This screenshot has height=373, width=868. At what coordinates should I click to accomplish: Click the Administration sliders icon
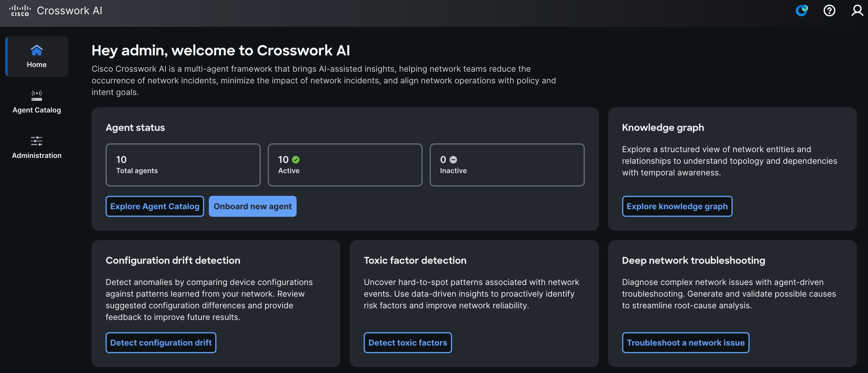coord(37,141)
